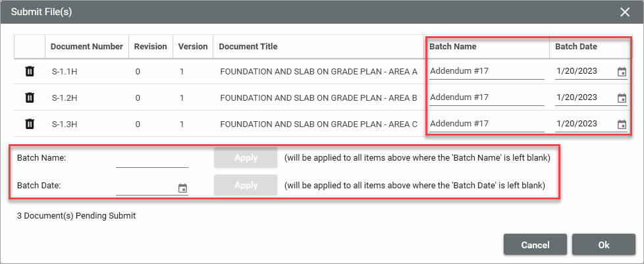Viewport: 644px width, 264px height.
Task: Click trash icon for S-1.2H
Action: (29, 97)
